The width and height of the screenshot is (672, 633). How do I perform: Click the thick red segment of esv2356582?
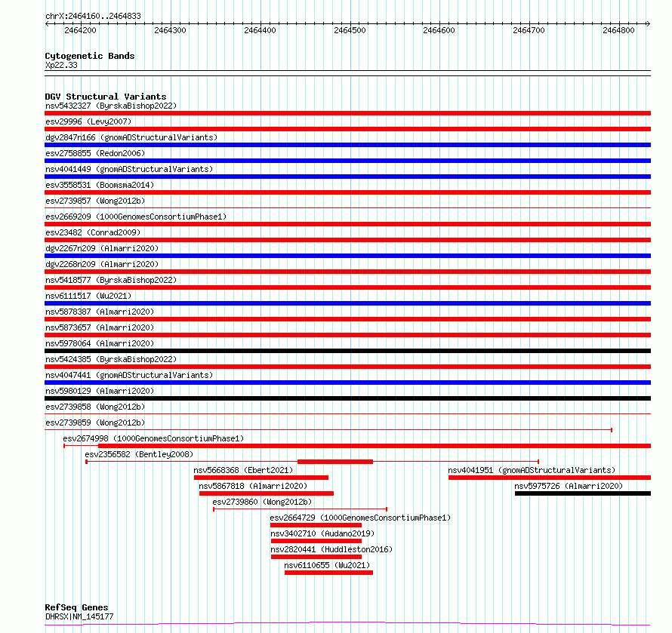pos(335,462)
